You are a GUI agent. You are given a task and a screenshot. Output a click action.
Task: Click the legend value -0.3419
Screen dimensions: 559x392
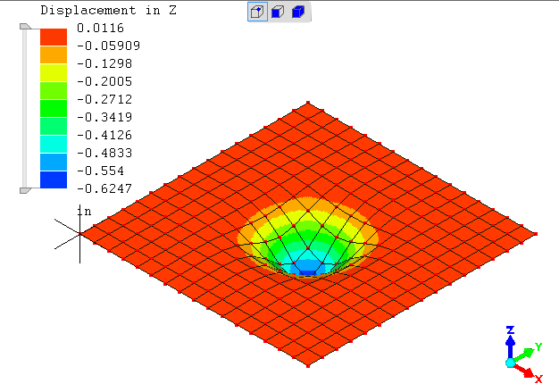(x=104, y=117)
